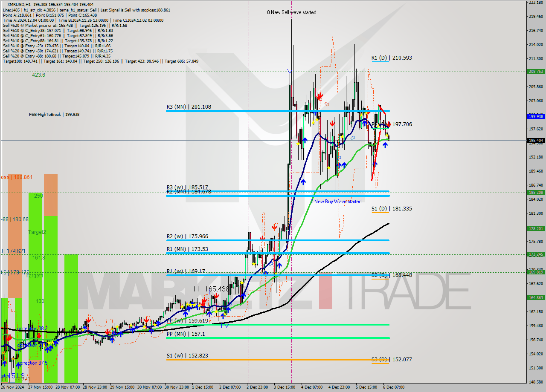Viewport: 546px width, 392px height.
Task: Select the 'PP (MN) | 157.1' pivot label
Action: 186,334
